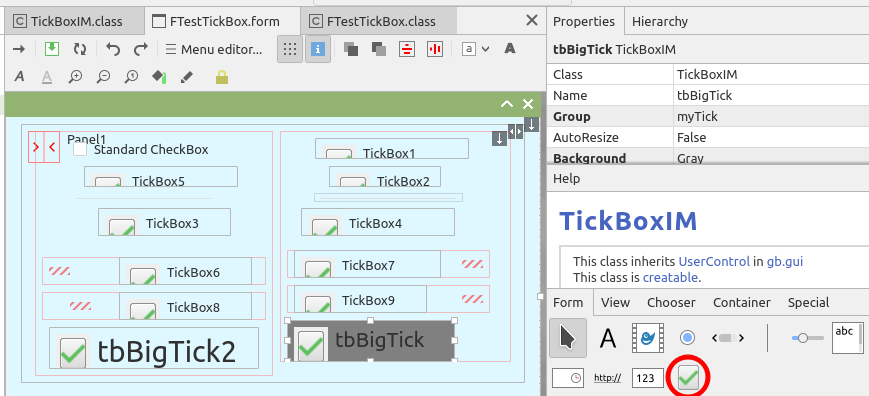The height and width of the screenshot is (396, 869).
Task: Redo the last undone change
Action: 141,49
